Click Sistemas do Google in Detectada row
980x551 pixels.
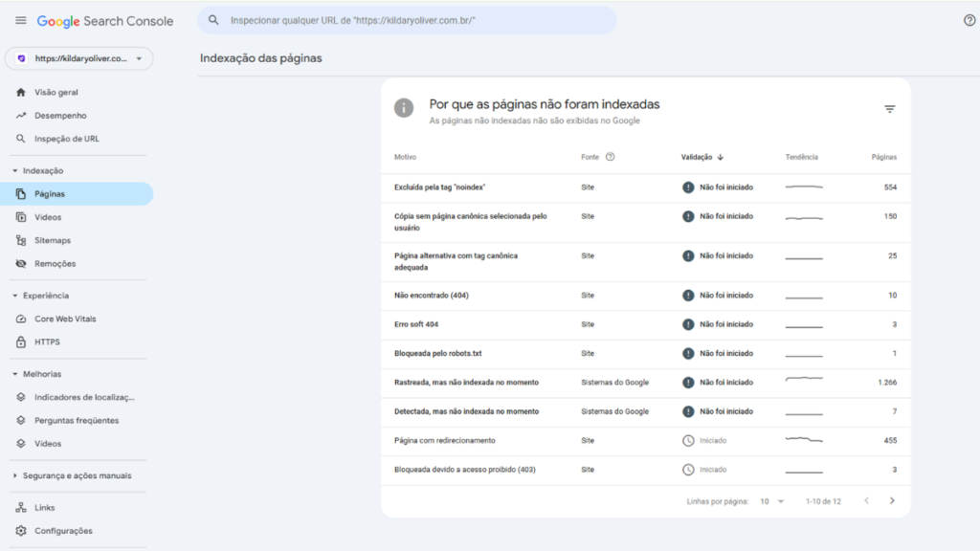point(615,411)
